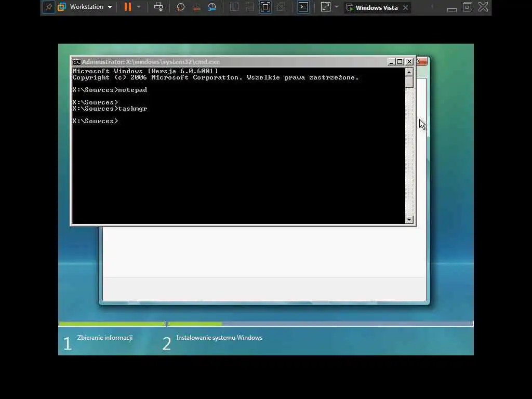Click the cmd.exe title bar icon
Viewport: 532px width, 399px height.
coord(77,62)
